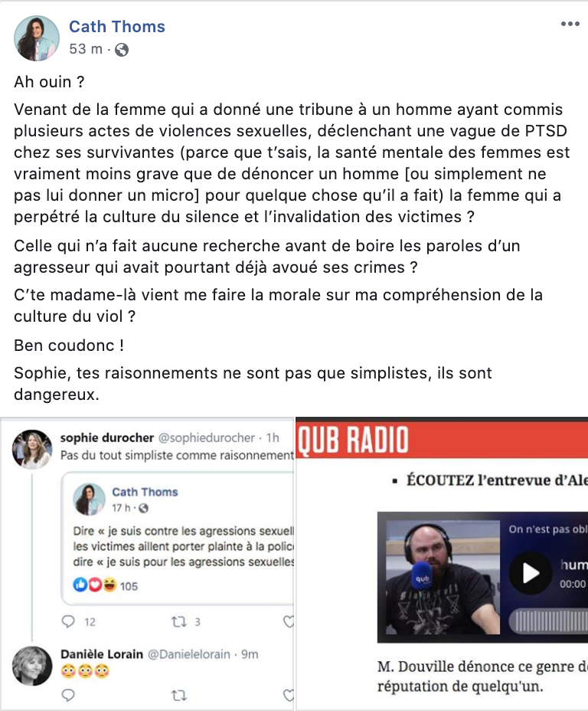This screenshot has width=588, height=711.
Task: Open Danièle Lorain's profile picture
Action: coord(31,666)
